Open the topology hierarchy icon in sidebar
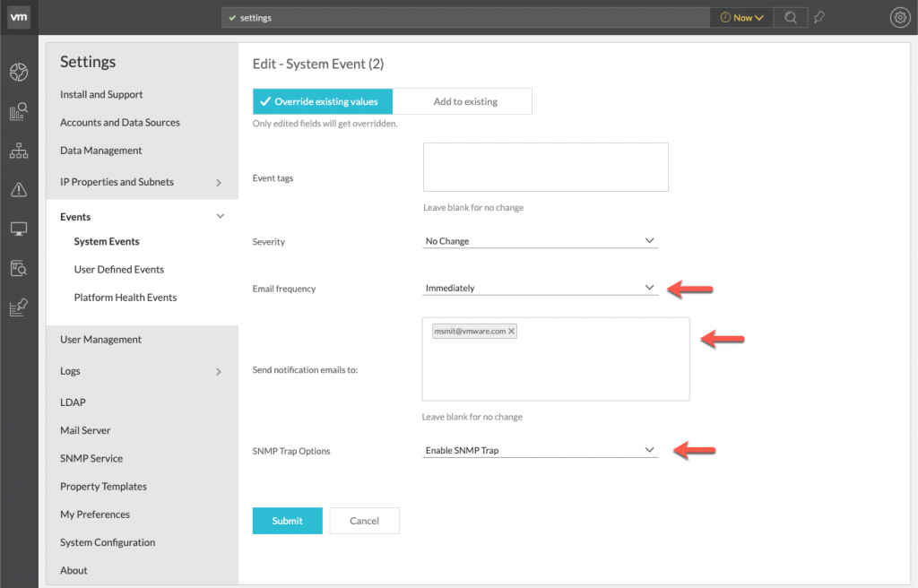This screenshot has height=588, width=918. click(x=19, y=151)
